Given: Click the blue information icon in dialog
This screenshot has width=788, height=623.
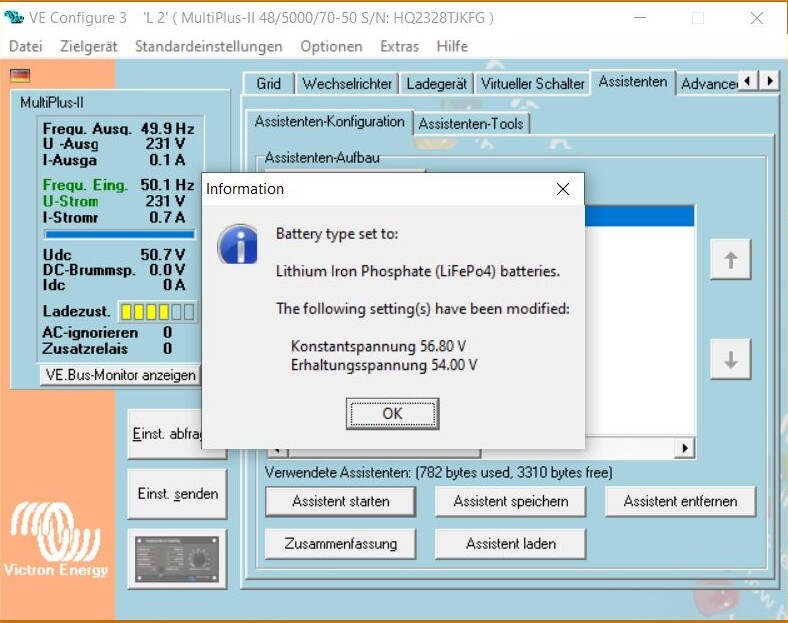Looking at the screenshot, I should click(x=238, y=244).
